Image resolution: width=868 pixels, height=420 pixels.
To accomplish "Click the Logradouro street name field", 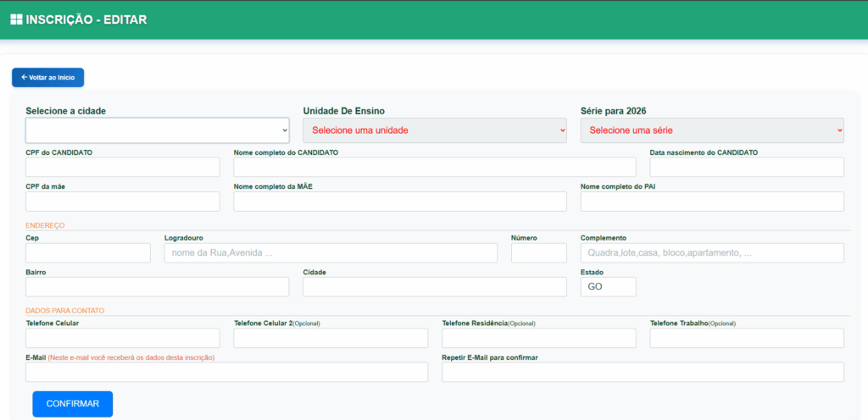I will point(331,253).
